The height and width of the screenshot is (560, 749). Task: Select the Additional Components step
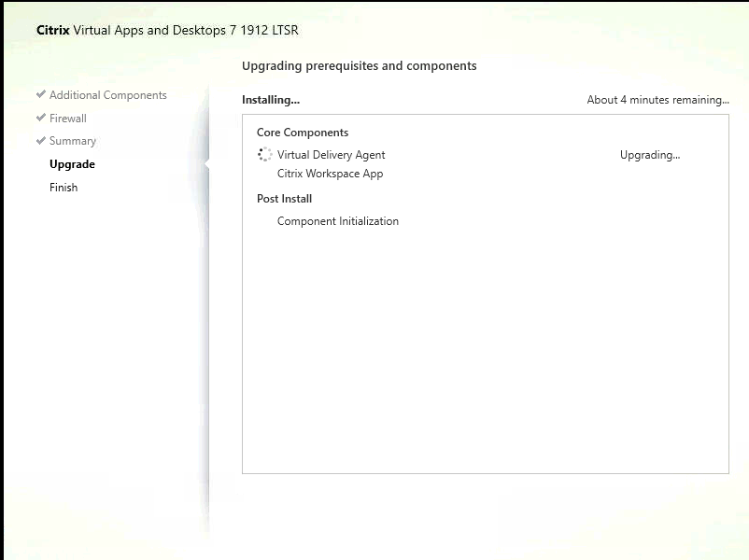point(108,95)
